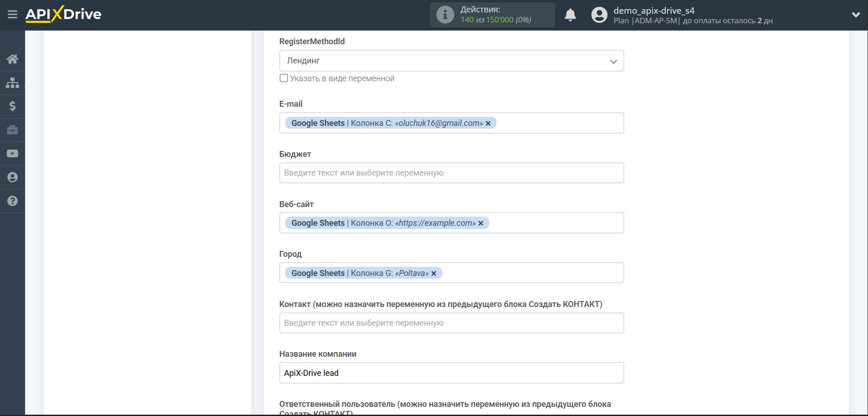Screen dimensions: 868x416
Task: Open the hamburger menu
Action: click(x=12, y=15)
